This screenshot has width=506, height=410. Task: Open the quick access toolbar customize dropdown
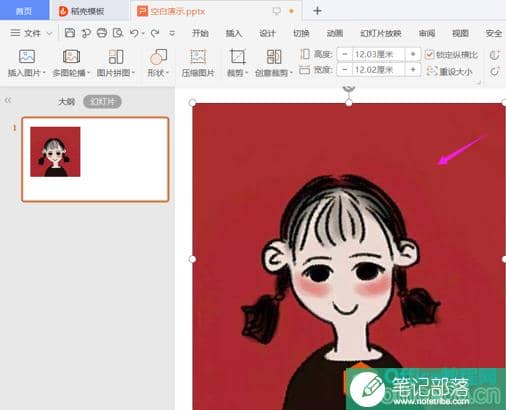click(172, 33)
